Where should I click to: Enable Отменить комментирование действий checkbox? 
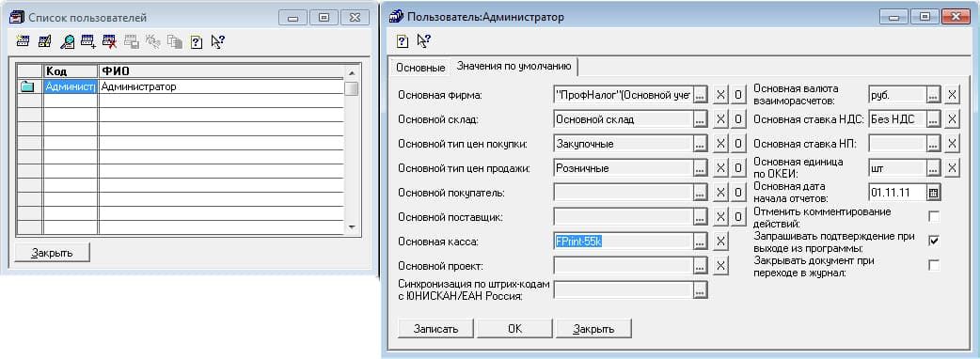(x=934, y=217)
